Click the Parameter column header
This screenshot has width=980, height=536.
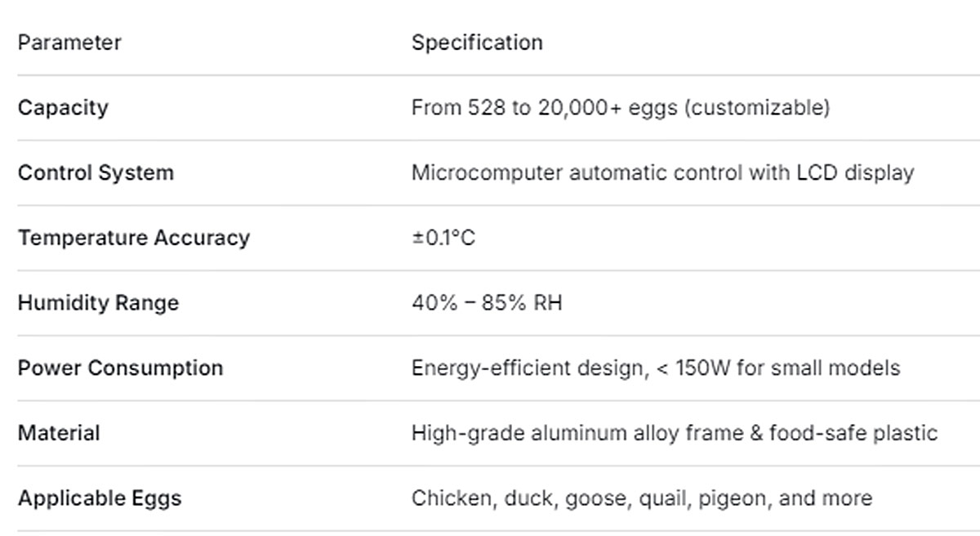pyautogui.click(x=69, y=42)
